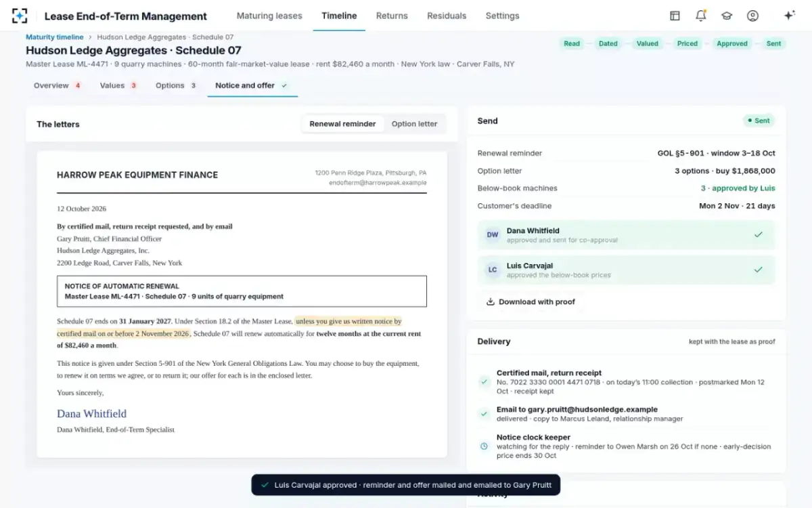Open the Timeline nav tab
The width and height of the screenshot is (812, 508).
(339, 16)
